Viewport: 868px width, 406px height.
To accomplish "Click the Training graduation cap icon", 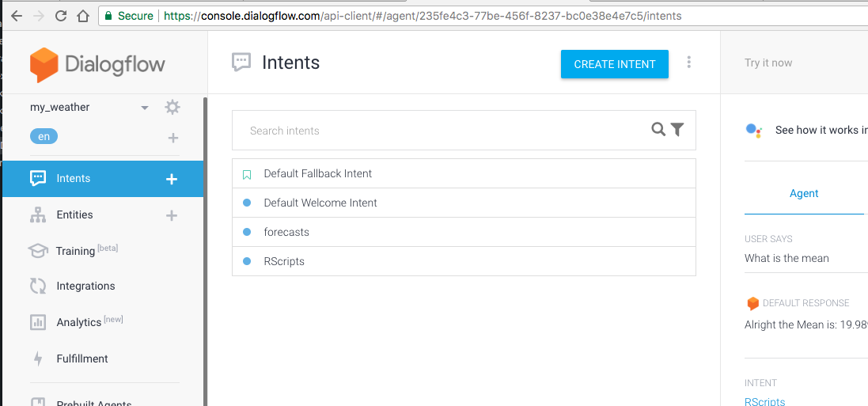I will pos(38,251).
